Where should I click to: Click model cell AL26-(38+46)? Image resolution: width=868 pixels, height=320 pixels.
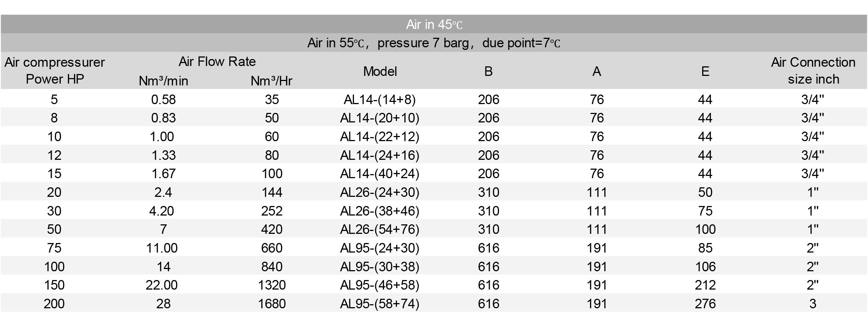click(380, 211)
